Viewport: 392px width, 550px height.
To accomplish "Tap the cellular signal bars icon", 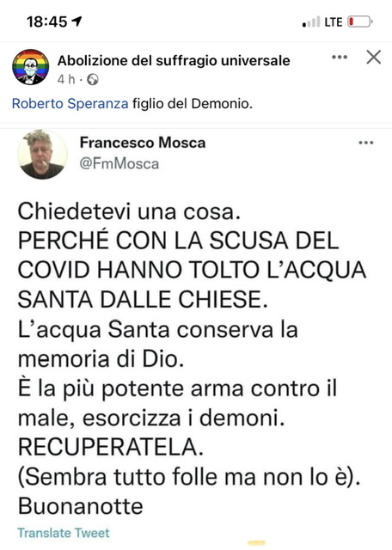I will point(311,22).
